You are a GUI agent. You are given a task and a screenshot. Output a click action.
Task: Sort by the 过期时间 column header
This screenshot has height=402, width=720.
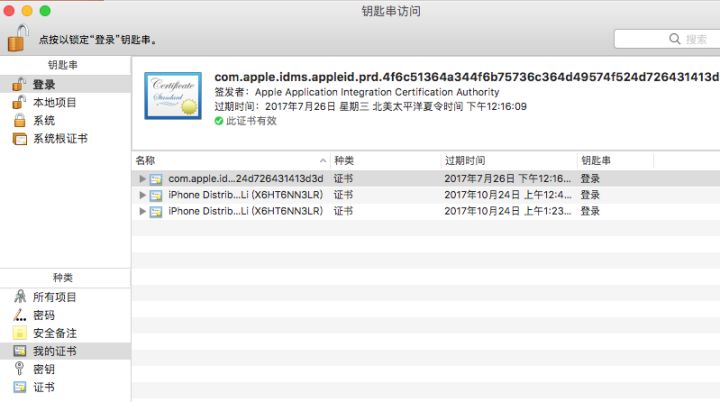[x=508, y=160]
